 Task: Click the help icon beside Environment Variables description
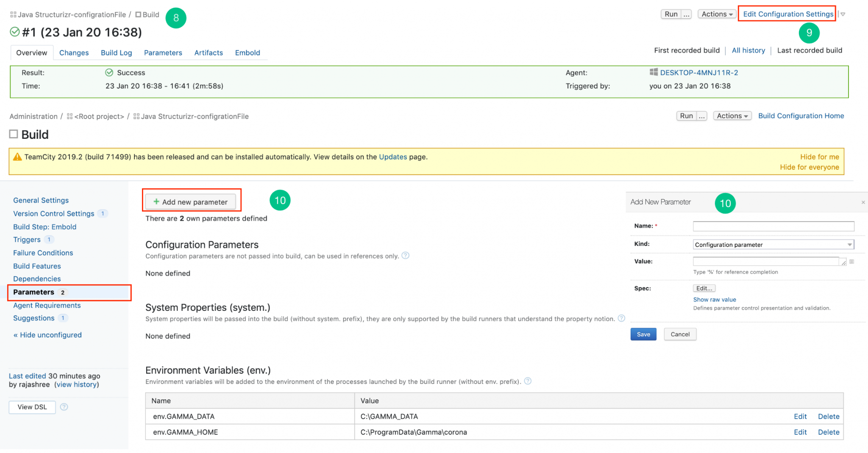[528, 381]
